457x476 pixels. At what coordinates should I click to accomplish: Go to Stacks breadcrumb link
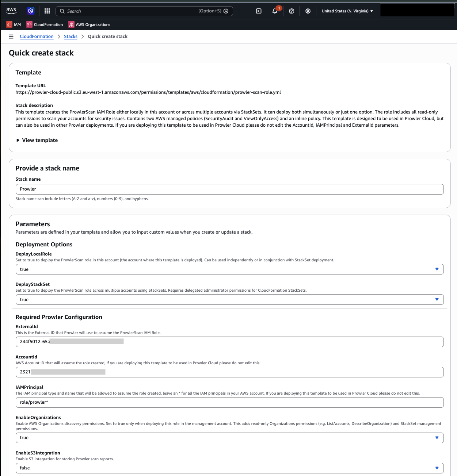click(x=71, y=37)
